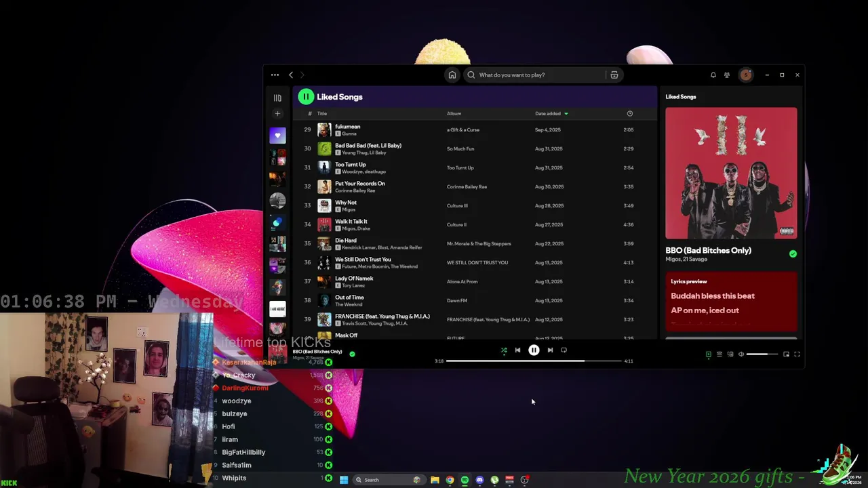Open Connect to a device icon

pos(730,354)
